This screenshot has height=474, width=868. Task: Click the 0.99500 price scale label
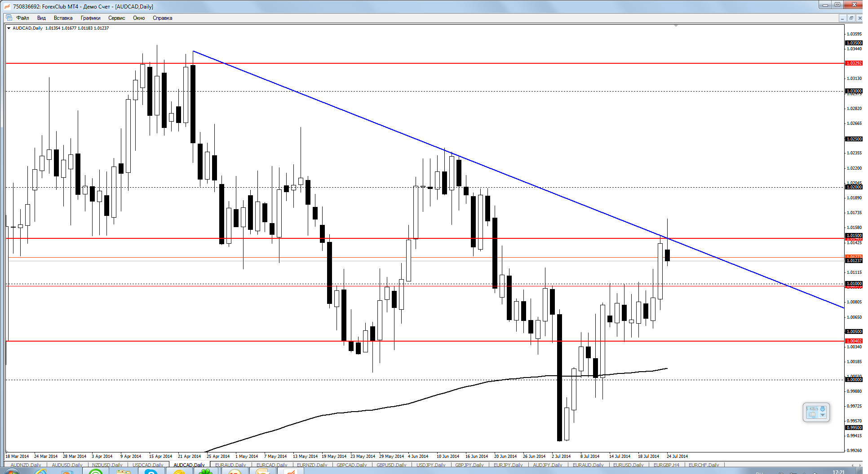[x=854, y=428]
